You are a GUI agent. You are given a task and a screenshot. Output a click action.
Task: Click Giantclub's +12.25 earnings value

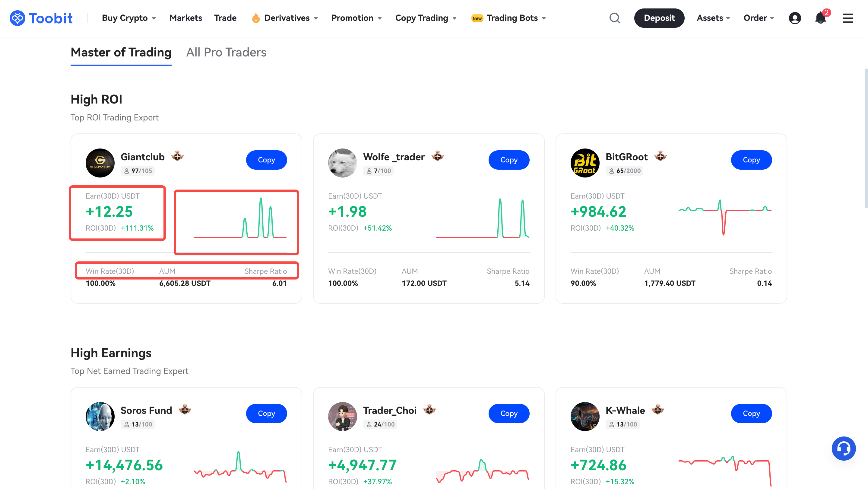point(109,212)
